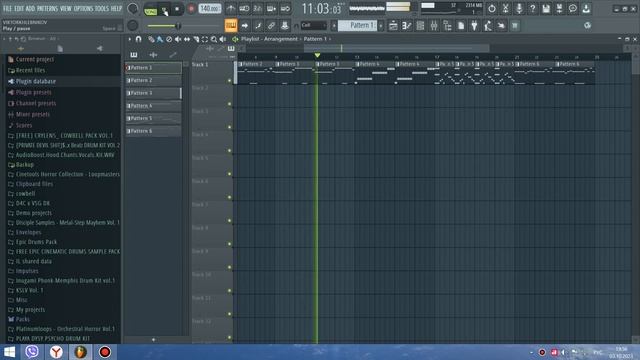
Task: Stop playback with the stop button
Action: coord(177,9)
